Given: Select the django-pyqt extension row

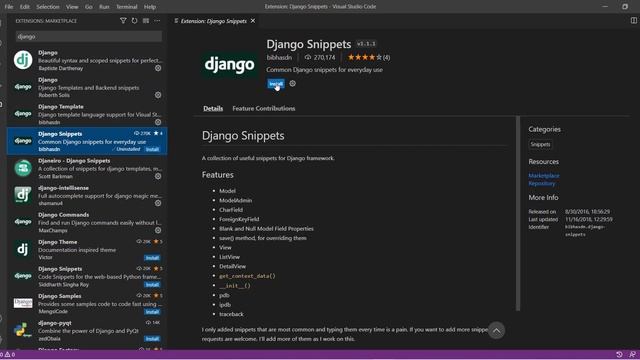Looking at the screenshot, I should 87,330.
